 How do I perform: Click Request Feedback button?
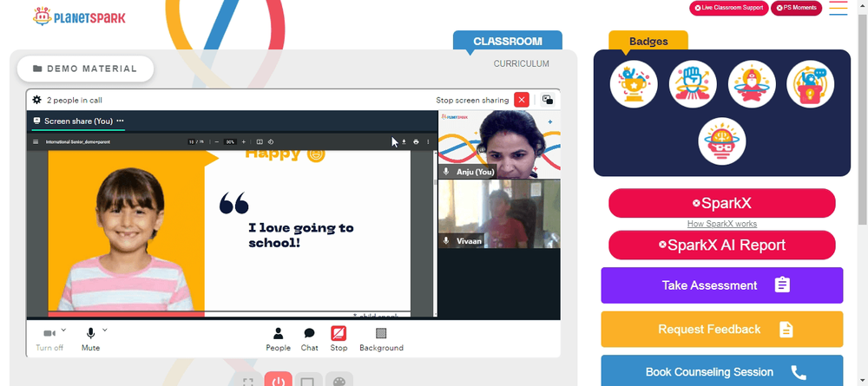point(722,329)
